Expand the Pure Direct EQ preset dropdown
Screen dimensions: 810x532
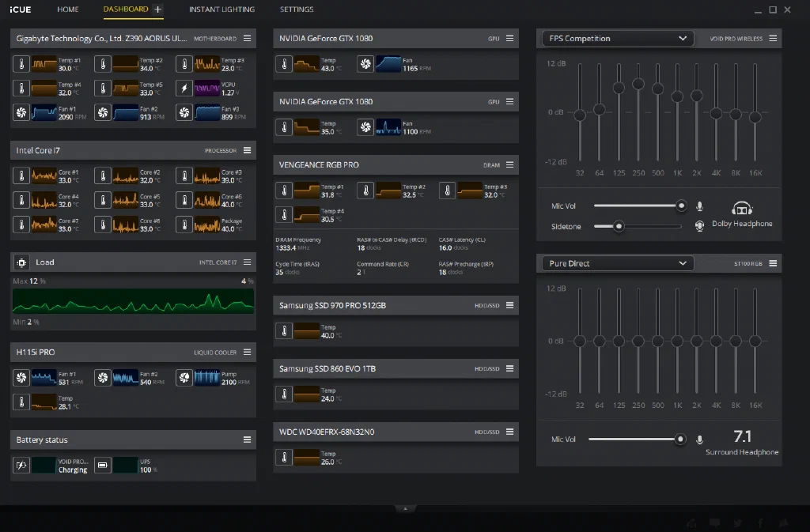[x=618, y=263]
